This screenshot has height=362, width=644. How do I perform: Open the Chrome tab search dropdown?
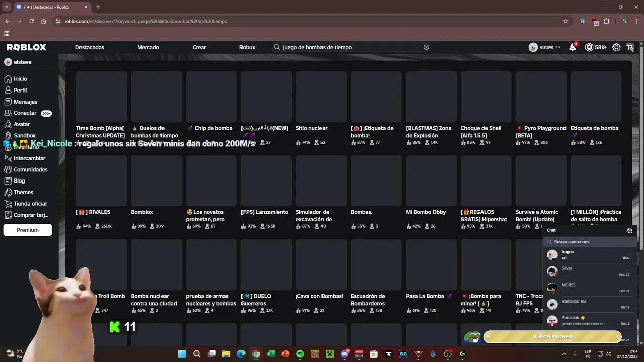[x=7, y=7]
